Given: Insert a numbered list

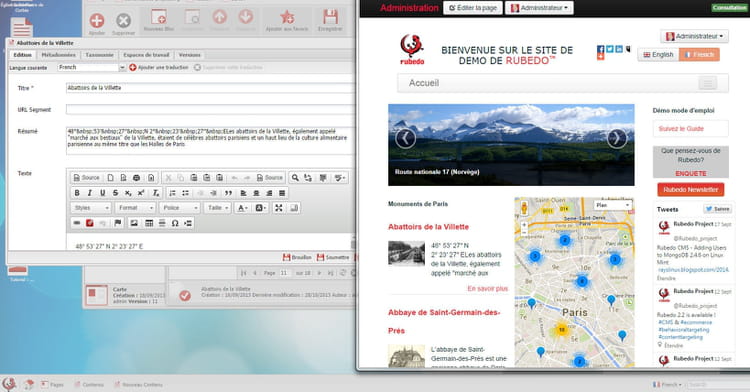Looking at the screenshot, I should pos(172,193).
